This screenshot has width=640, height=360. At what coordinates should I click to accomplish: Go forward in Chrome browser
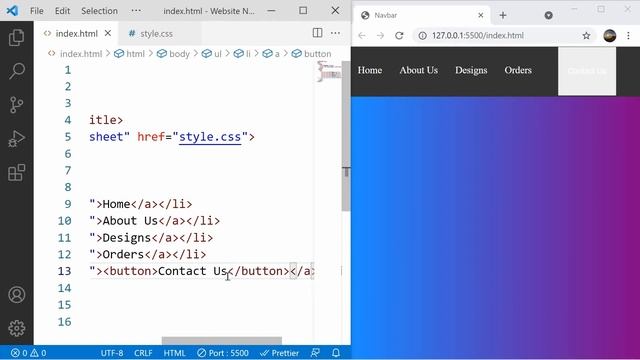pyautogui.click(x=380, y=36)
